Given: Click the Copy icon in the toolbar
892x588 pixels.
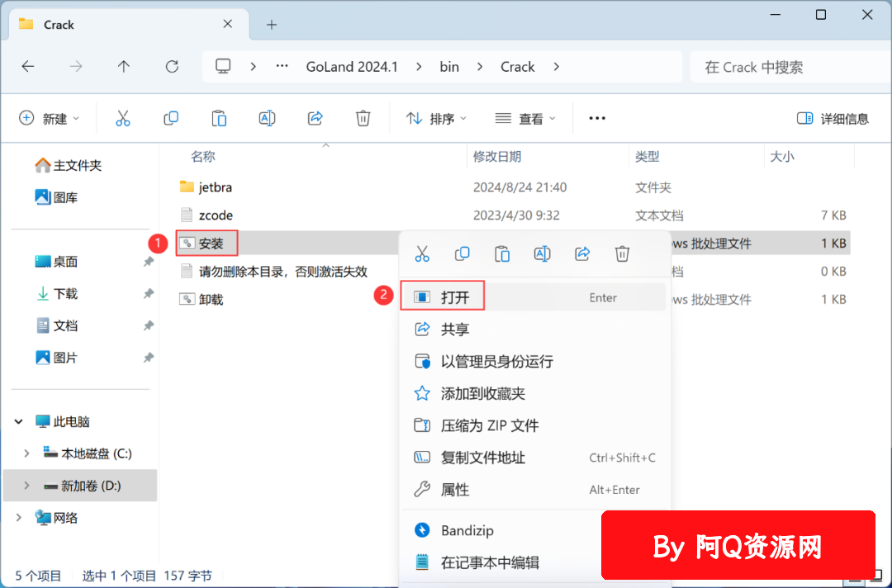Looking at the screenshot, I should pyautogui.click(x=171, y=118).
